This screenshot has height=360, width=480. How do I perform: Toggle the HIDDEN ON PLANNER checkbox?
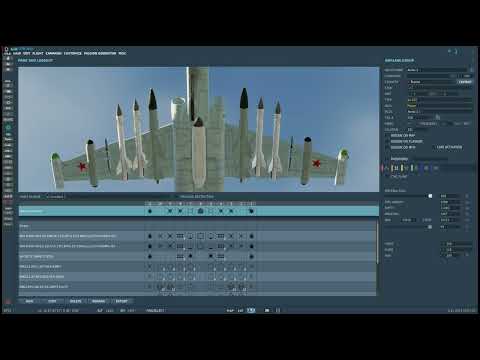388,141
